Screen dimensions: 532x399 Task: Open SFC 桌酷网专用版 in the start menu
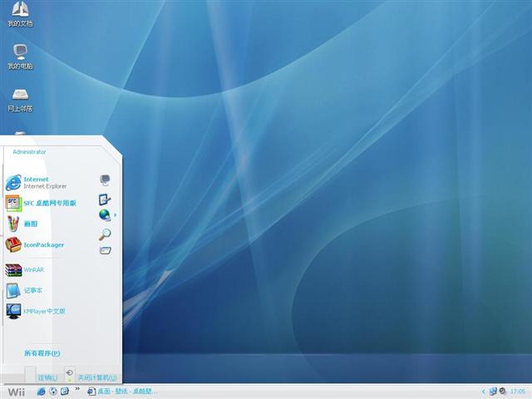point(41,203)
